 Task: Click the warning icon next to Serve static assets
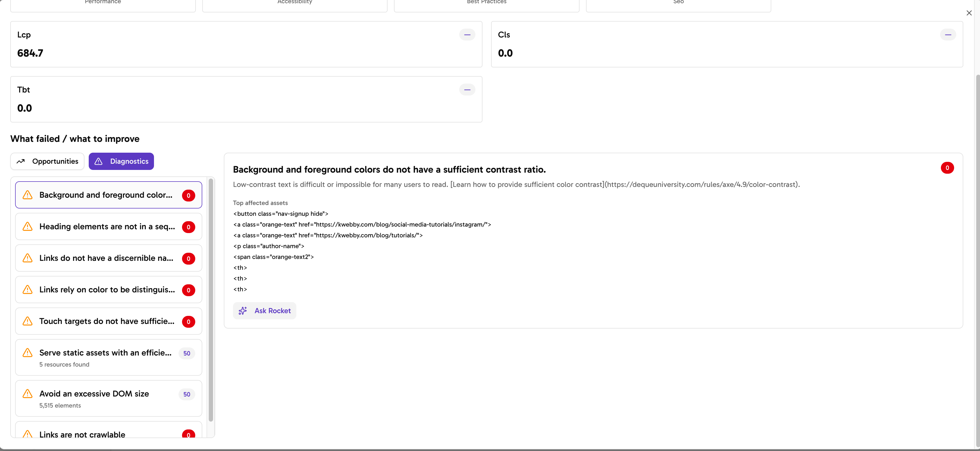point(28,353)
